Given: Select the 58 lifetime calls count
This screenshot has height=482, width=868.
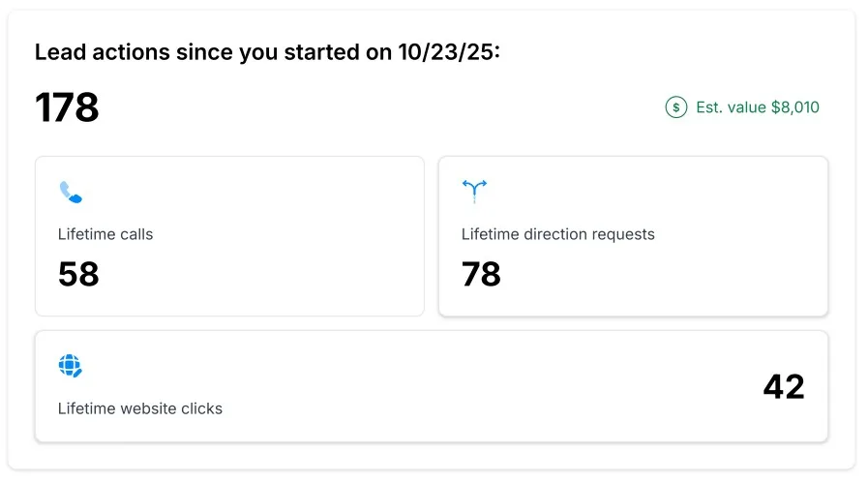Looking at the screenshot, I should tap(78, 274).
